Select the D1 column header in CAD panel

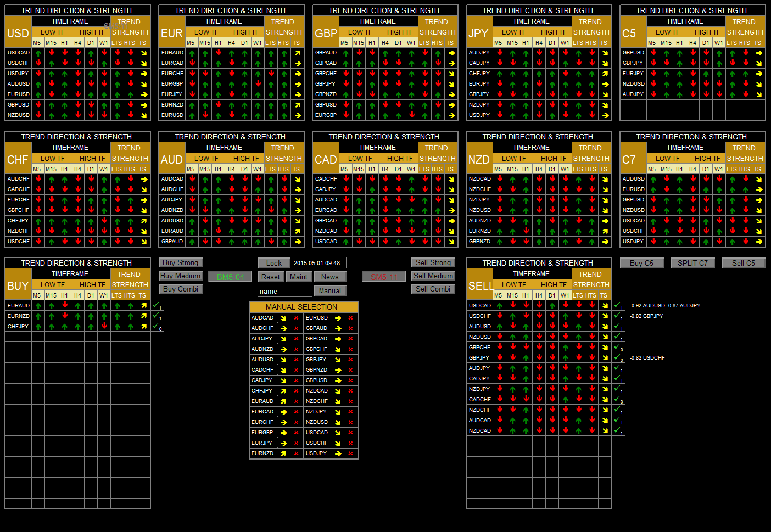(398, 169)
